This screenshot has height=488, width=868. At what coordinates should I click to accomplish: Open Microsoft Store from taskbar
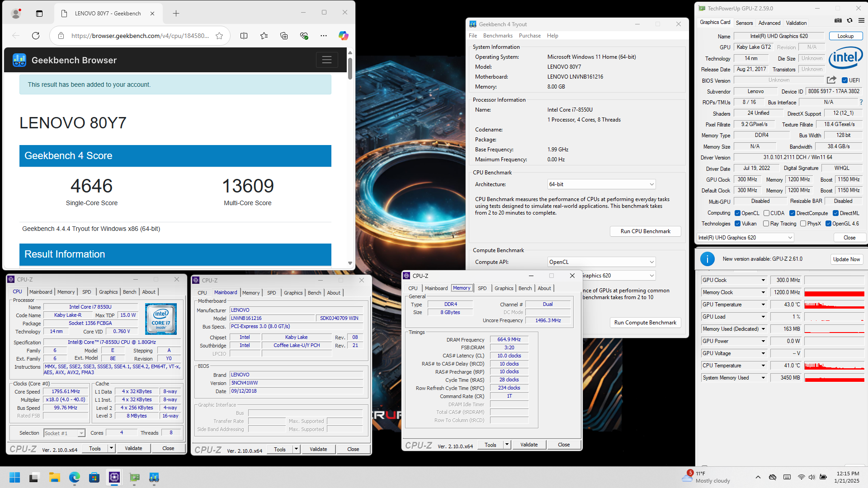[94, 478]
